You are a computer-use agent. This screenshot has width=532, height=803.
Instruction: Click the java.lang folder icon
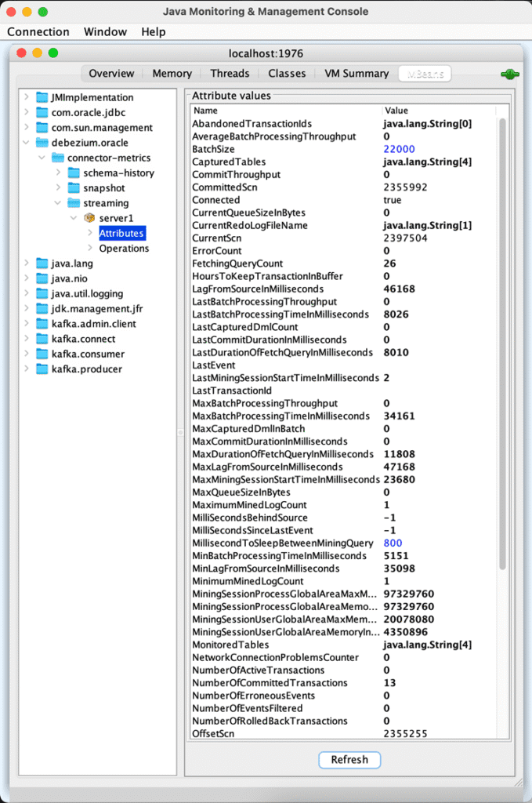pos(42,263)
